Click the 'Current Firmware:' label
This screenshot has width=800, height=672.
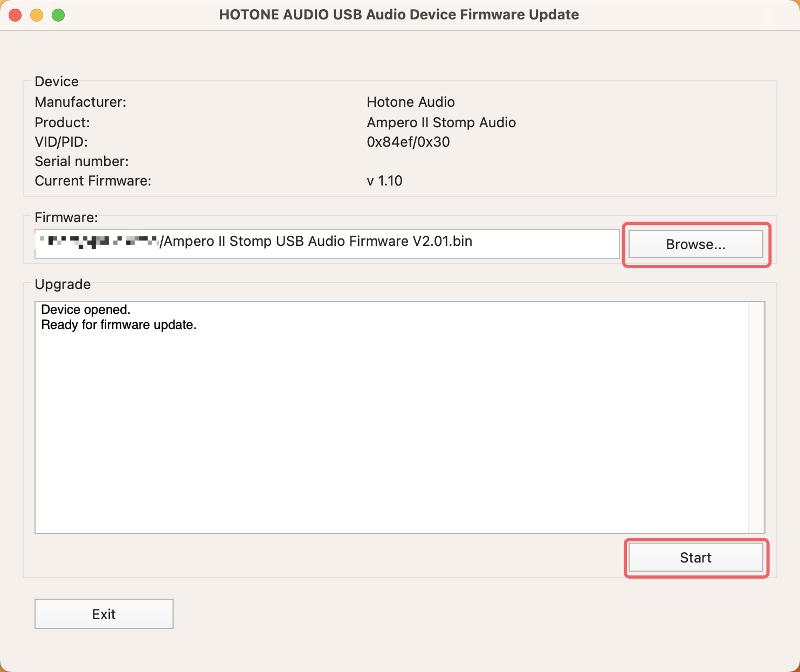tap(93, 181)
